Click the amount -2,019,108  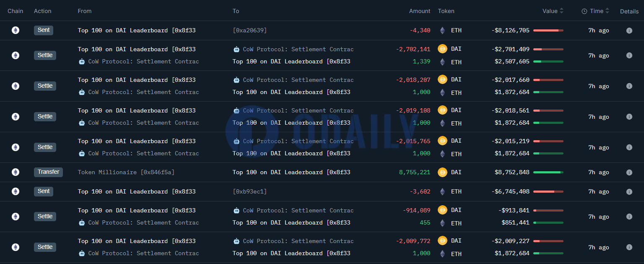413,110
